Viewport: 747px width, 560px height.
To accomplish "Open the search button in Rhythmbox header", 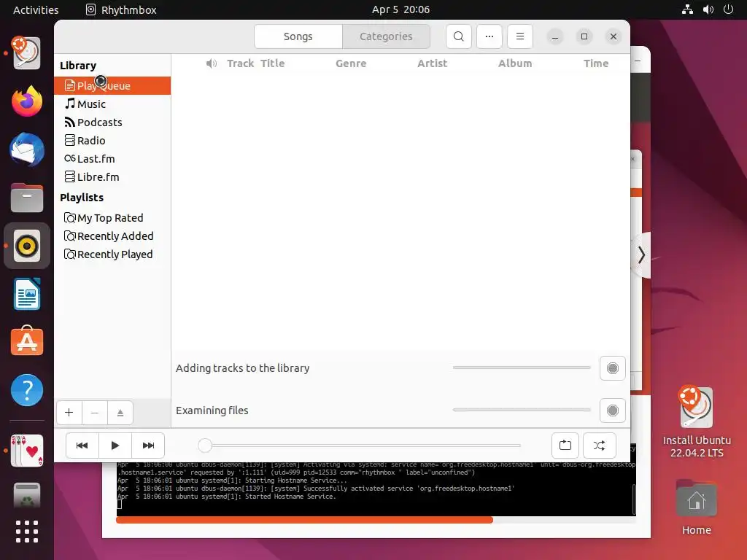I will click(458, 36).
